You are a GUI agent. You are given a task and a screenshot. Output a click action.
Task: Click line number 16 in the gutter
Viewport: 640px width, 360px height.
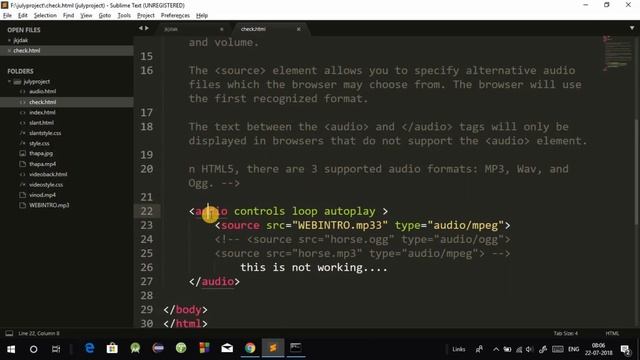tap(147, 70)
